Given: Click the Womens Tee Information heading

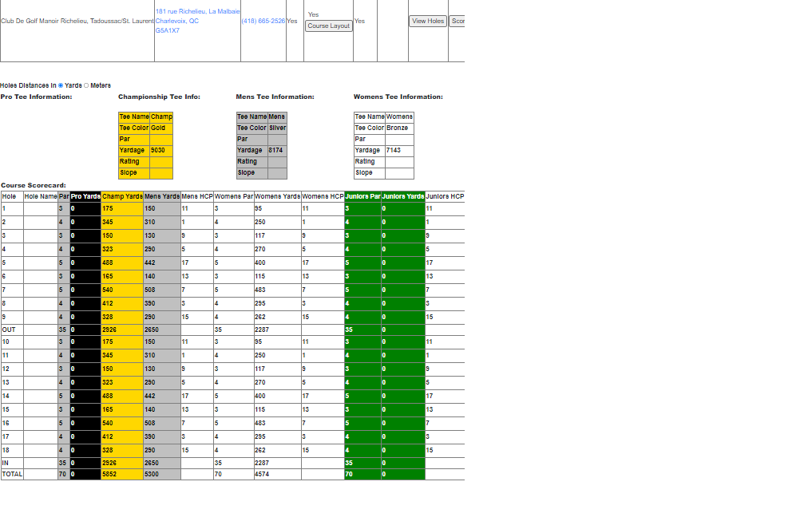Looking at the screenshot, I should [x=398, y=97].
